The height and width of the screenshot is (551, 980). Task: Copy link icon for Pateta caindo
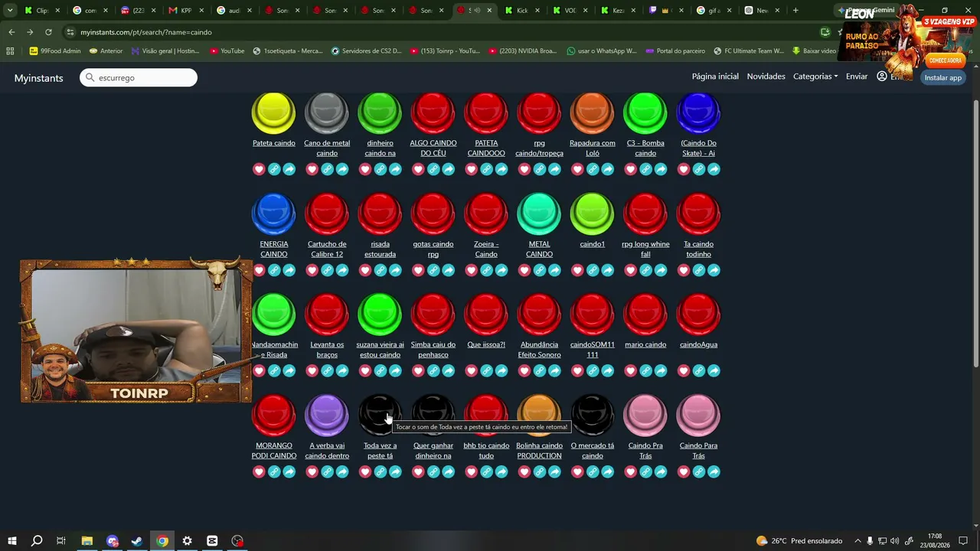[274, 169]
